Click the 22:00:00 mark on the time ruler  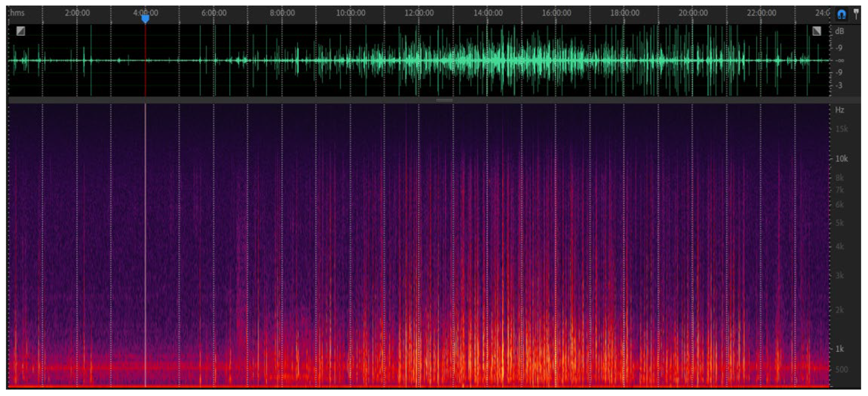point(761,13)
